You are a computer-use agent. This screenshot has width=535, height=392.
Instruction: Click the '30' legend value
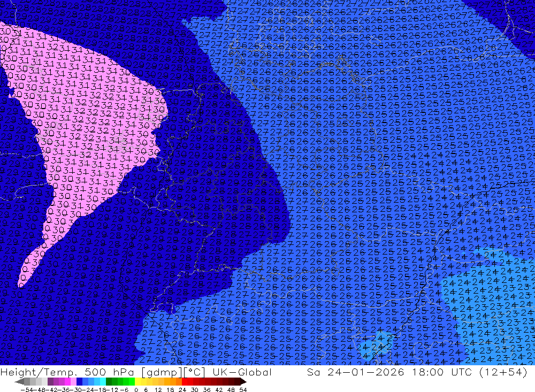(x=195, y=390)
